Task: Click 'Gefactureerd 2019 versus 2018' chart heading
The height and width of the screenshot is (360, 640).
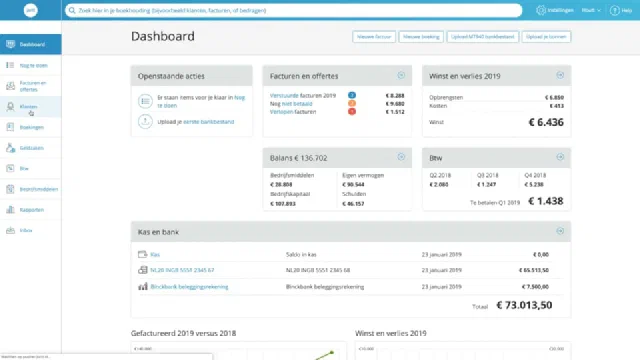Action: [x=183, y=333]
